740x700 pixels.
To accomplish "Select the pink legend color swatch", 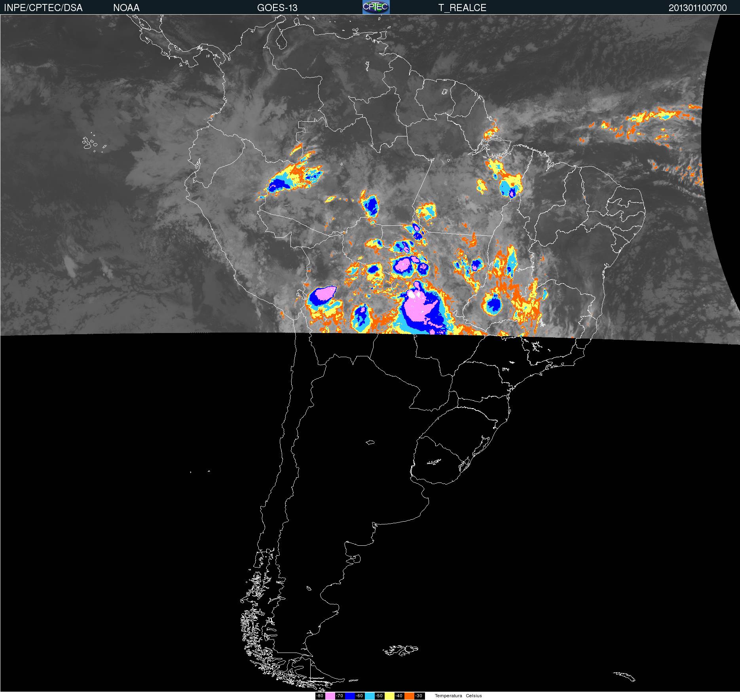I will (x=330, y=696).
